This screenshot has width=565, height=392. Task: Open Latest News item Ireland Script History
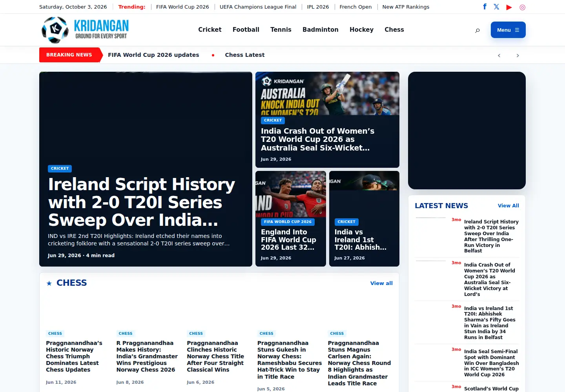pyautogui.click(x=491, y=236)
